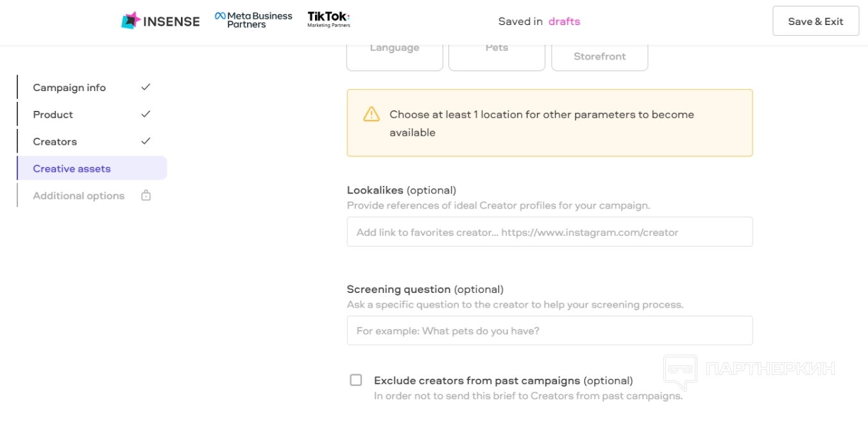Focus the Screening question text field

click(x=549, y=331)
